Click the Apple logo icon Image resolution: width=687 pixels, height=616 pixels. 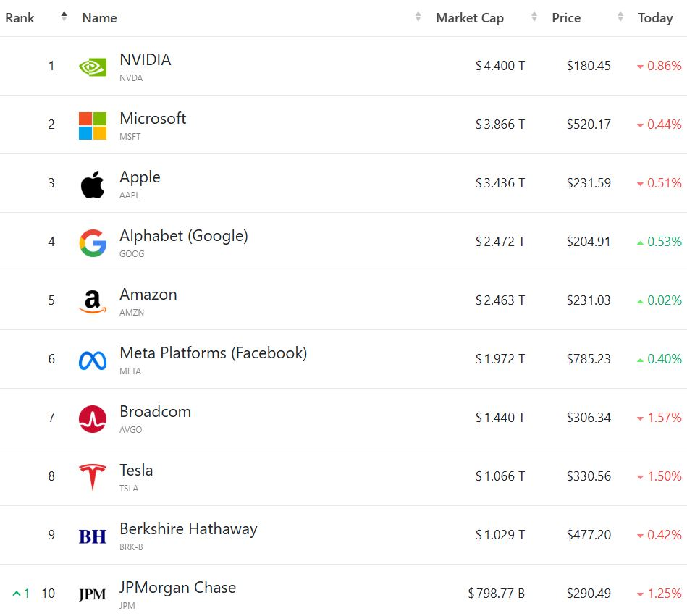click(93, 185)
